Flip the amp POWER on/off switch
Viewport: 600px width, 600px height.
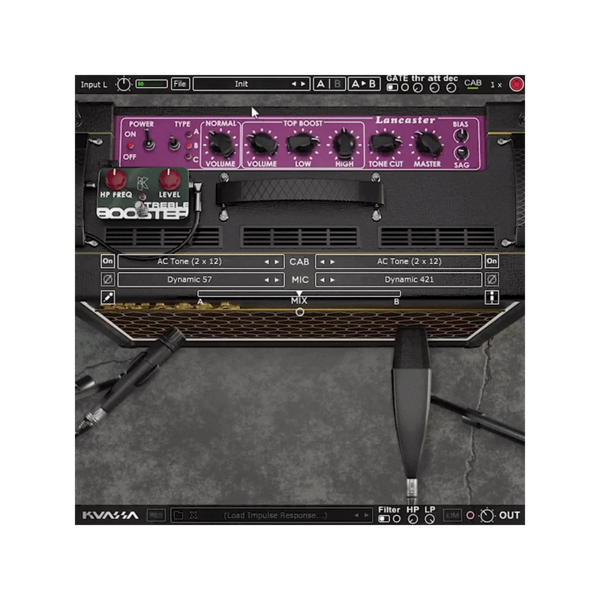(148, 141)
